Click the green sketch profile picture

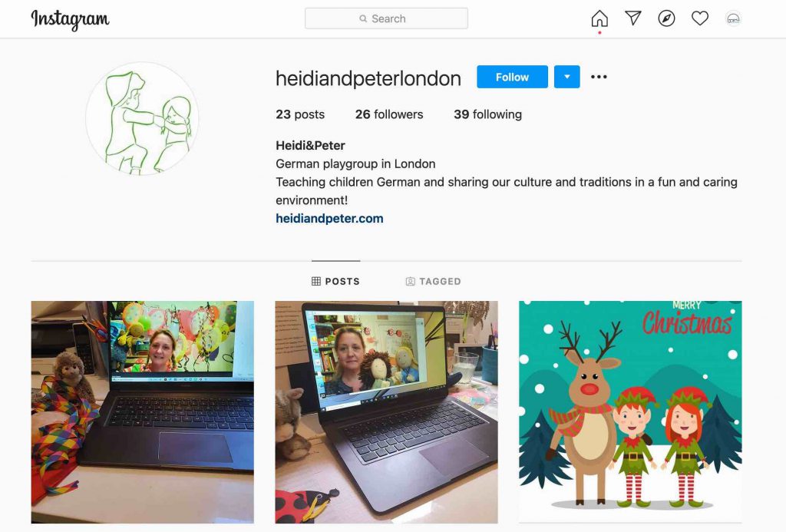pyautogui.click(x=142, y=119)
